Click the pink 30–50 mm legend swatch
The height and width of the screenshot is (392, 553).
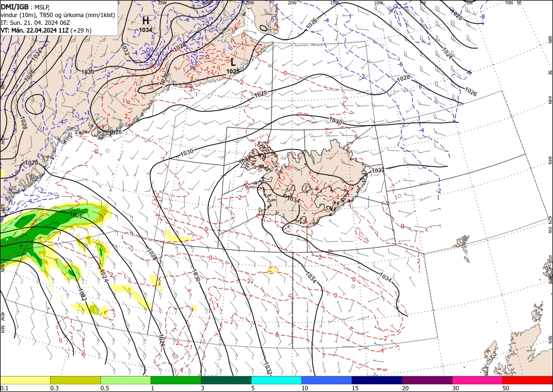(x=478, y=380)
